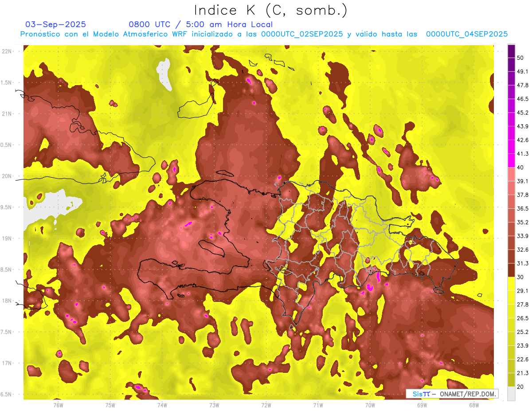Click the longitude axis label "71W"
This screenshot has width=532, height=411.
[x=318, y=405]
